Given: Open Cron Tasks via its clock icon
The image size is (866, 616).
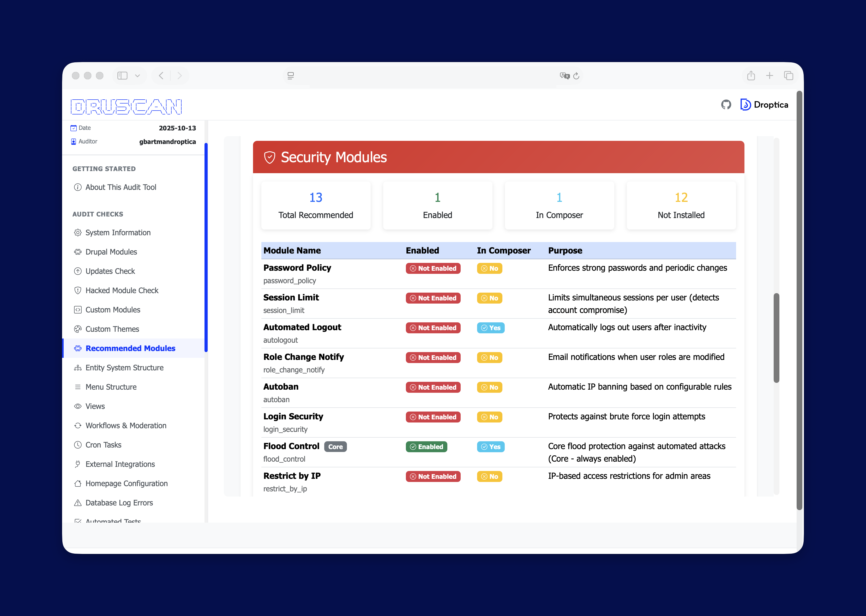Looking at the screenshot, I should click(x=78, y=445).
